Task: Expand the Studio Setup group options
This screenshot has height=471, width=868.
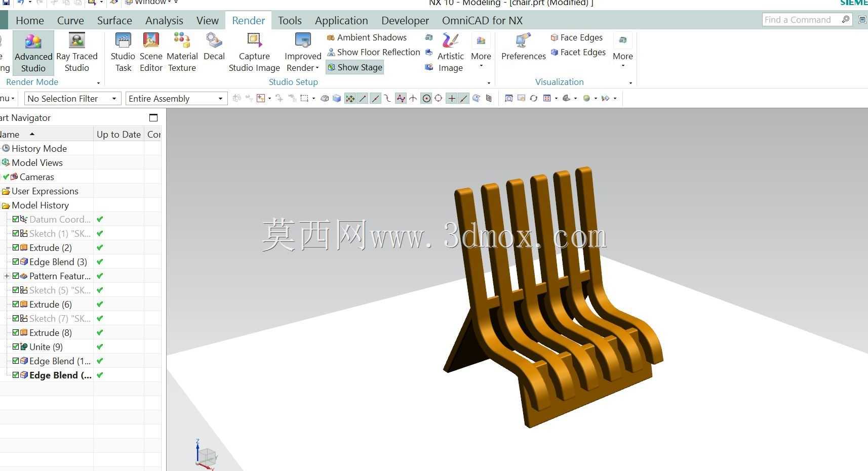Action: pos(489,82)
